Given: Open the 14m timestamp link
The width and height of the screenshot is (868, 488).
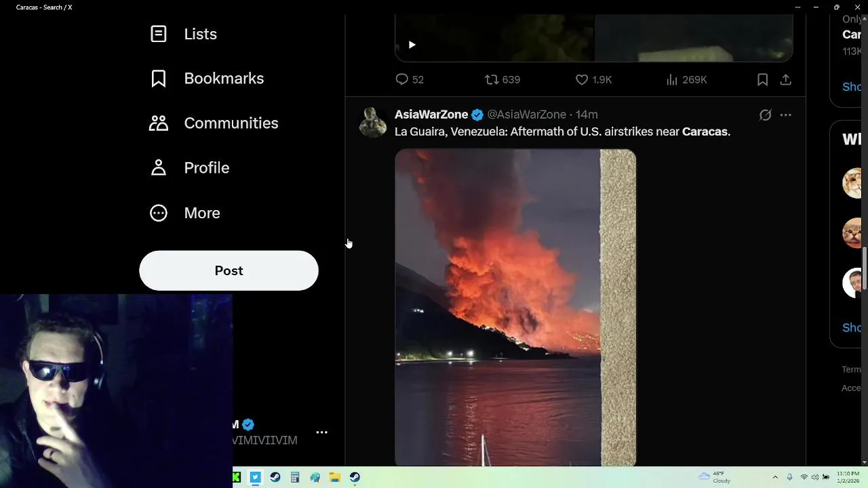Looking at the screenshot, I should click(x=587, y=115).
